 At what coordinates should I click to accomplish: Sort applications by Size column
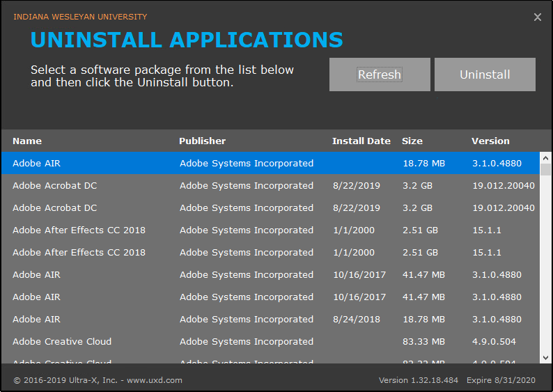tap(412, 141)
